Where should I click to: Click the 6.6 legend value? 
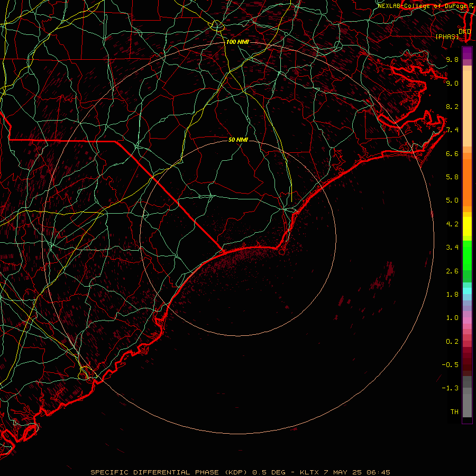(452, 153)
